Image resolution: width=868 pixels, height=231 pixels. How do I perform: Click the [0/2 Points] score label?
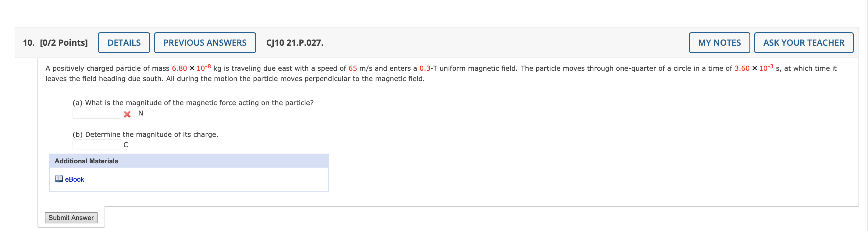point(63,43)
